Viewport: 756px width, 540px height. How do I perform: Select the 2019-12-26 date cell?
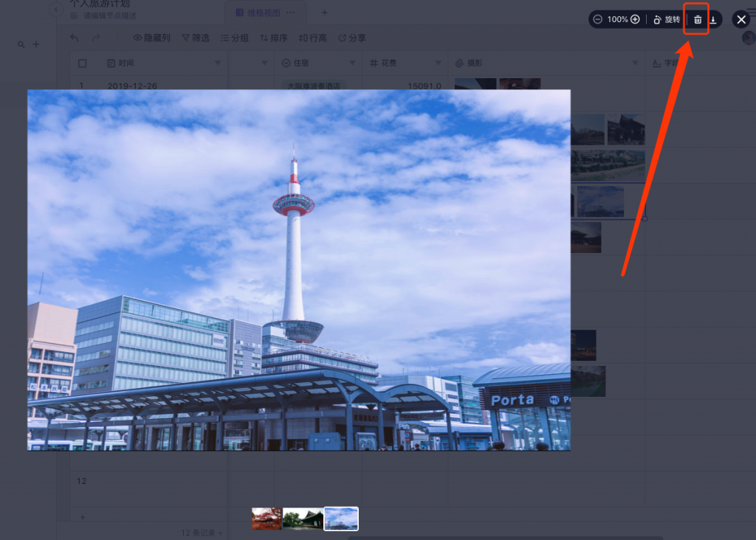132,86
